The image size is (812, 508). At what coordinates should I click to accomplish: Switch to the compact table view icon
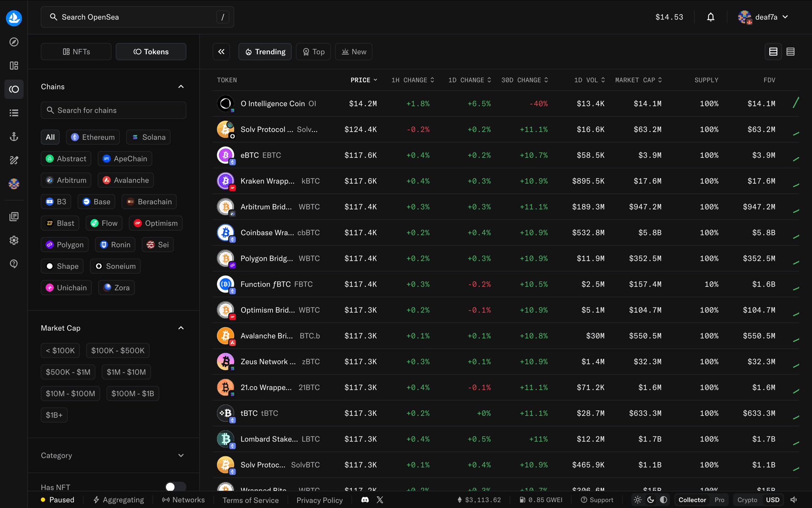tap(790, 52)
